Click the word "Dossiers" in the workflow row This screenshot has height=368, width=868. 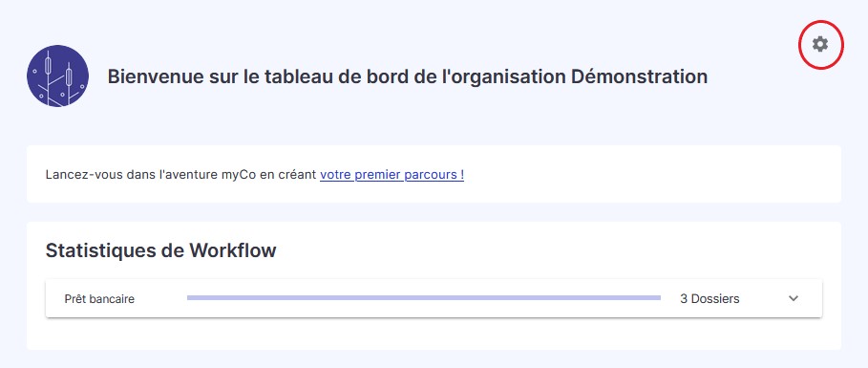point(715,299)
